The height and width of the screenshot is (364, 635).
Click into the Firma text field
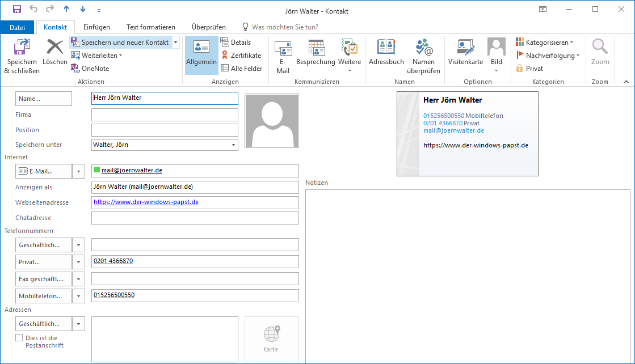[x=165, y=115]
